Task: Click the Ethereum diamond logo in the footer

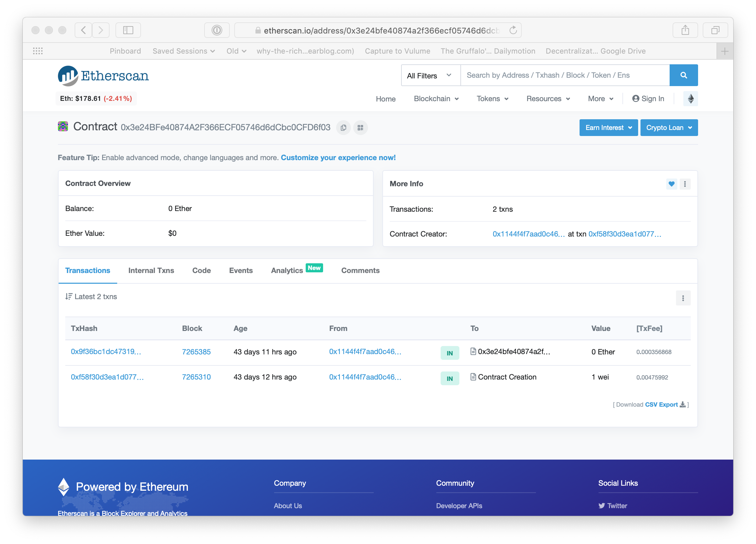Action: 64,487
